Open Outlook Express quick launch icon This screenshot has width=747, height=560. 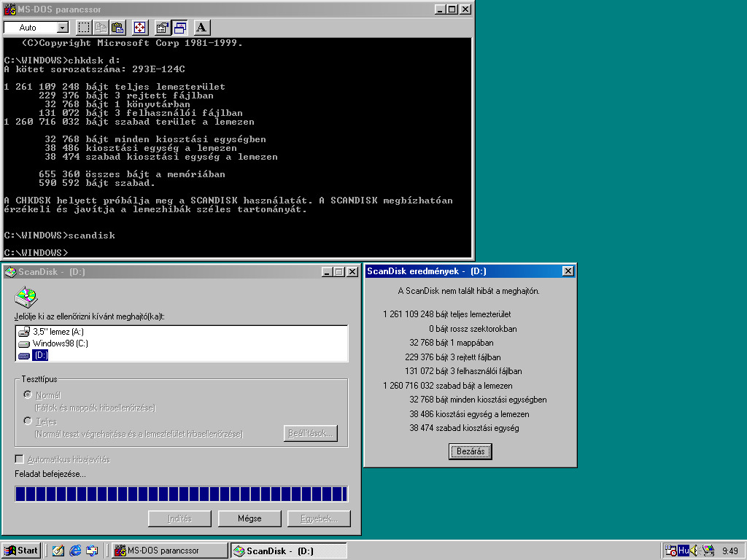tap(93, 551)
